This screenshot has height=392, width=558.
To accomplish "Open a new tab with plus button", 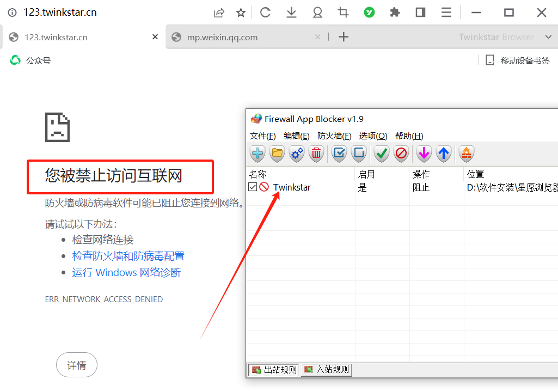I will [x=344, y=36].
